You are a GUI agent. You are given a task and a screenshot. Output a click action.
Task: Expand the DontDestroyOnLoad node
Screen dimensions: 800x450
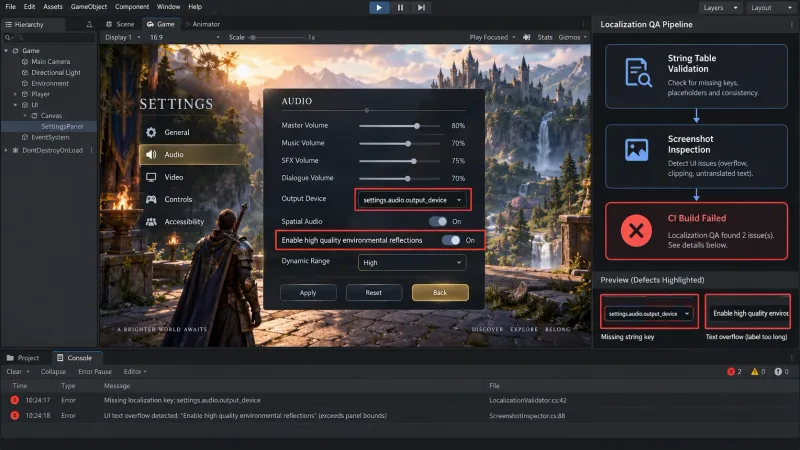coord(6,151)
